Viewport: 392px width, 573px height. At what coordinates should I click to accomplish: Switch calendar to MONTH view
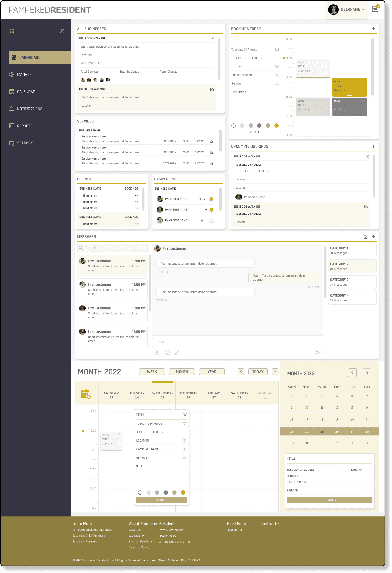tap(182, 372)
